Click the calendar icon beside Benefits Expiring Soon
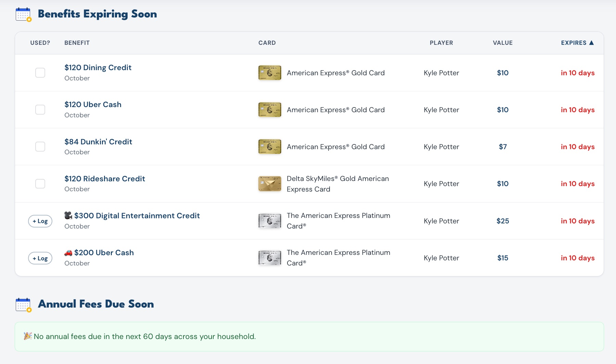 (24, 15)
